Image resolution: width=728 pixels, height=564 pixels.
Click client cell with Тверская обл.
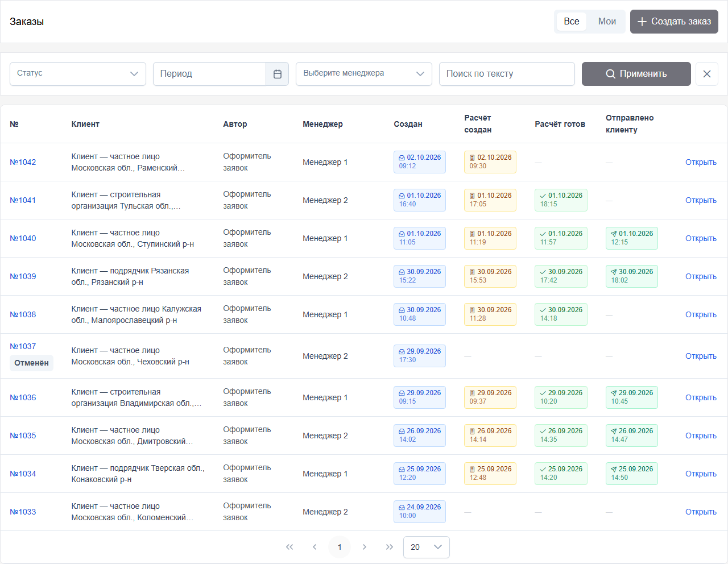click(x=138, y=474)
